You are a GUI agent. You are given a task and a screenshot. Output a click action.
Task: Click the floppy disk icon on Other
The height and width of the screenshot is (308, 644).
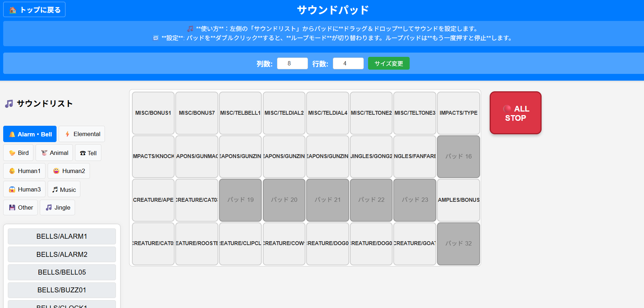pyautogui.click(x=12, y=207)
